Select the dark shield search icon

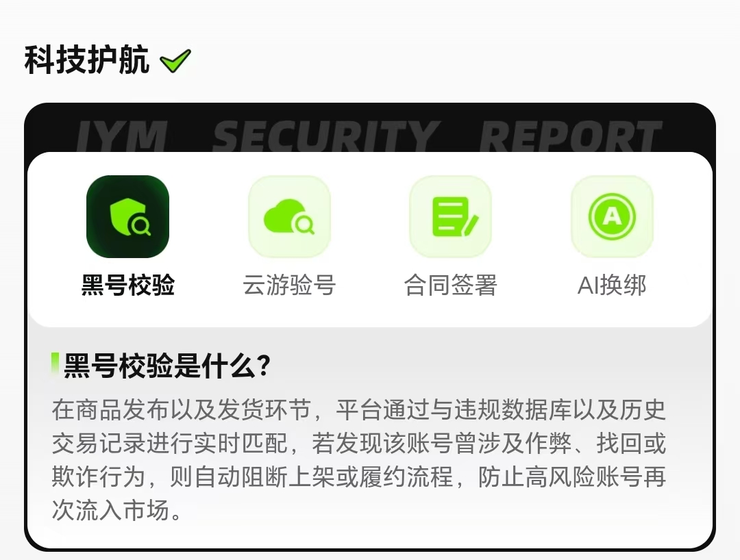tap(127, 217)
